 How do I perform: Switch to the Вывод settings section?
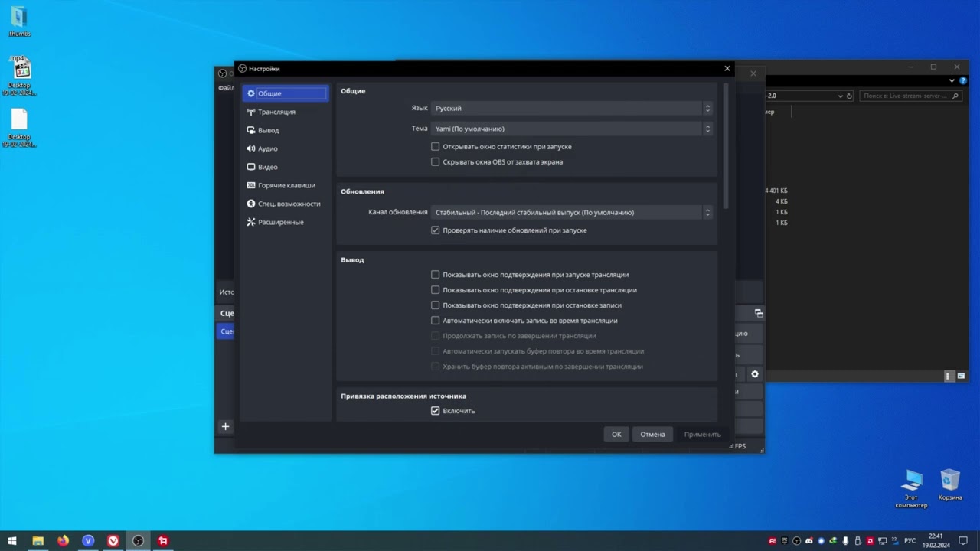tap(285, 130)
